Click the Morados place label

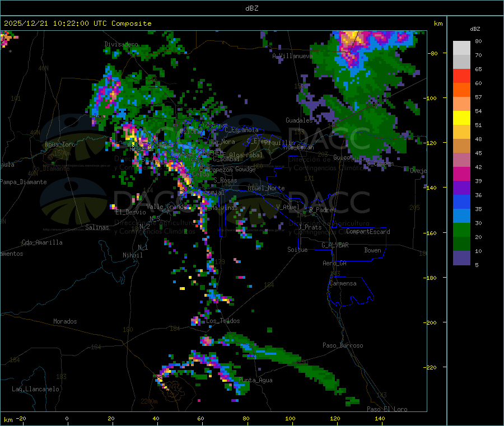tap(65, 321)
